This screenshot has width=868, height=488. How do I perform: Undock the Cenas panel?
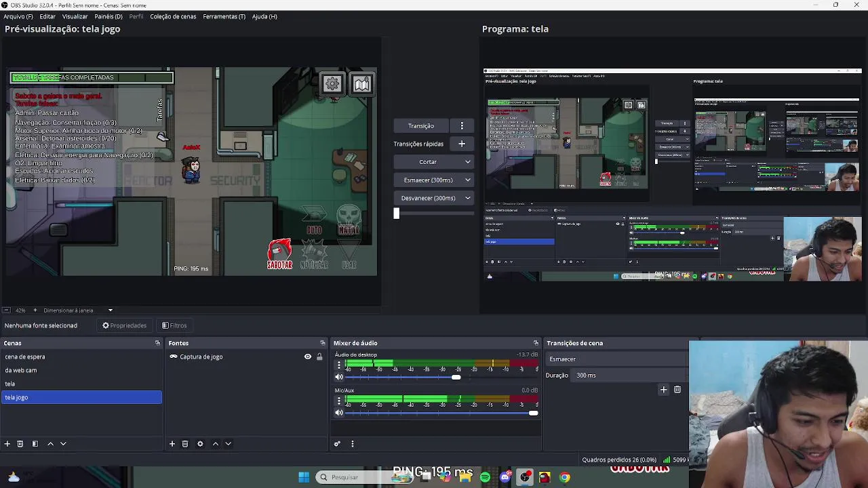click(157, 343)
